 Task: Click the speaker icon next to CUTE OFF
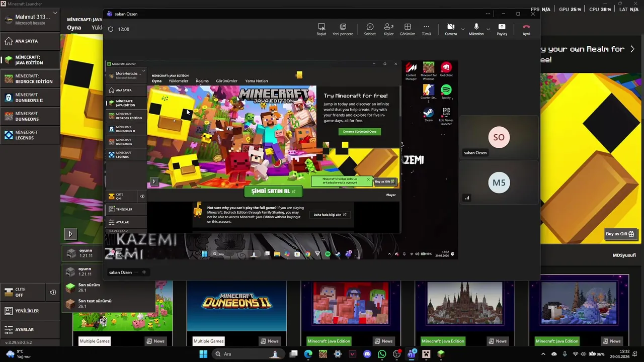pyautogui.click(x=53, y=292)
